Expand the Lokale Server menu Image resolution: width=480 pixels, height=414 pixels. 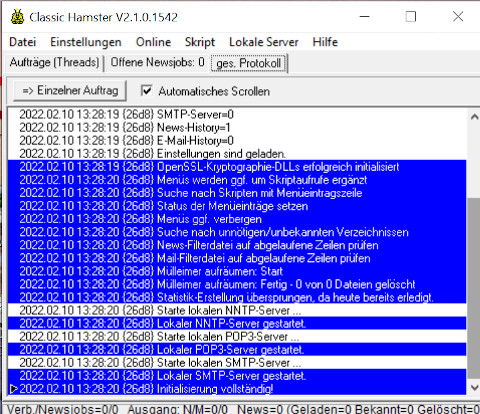coord(264,42)
